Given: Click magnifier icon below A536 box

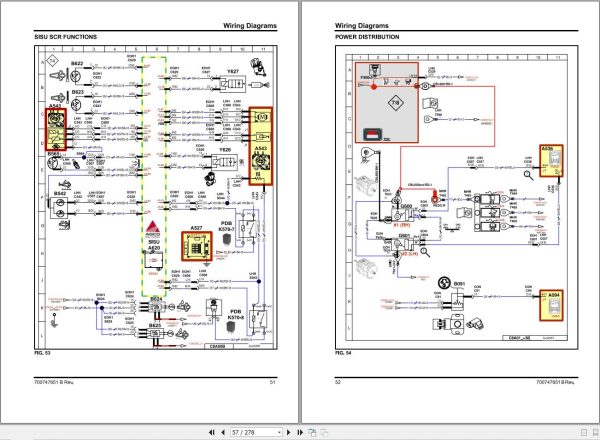Looking at the screenshot, I should [x=528, y=175].
